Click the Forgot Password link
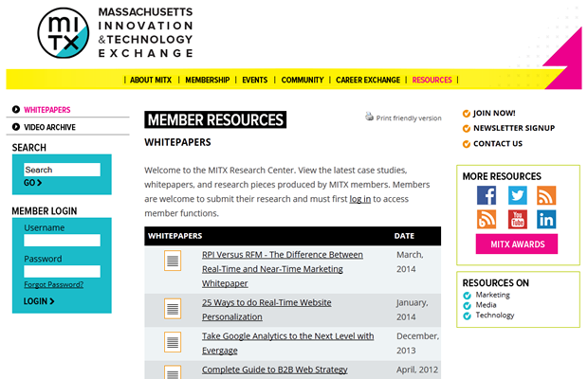 click(x=54, y=284)
